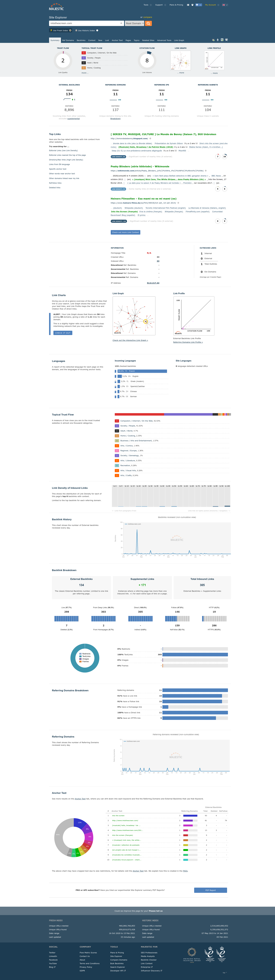Switch to the Topics tab

click(x=137, y=40)
